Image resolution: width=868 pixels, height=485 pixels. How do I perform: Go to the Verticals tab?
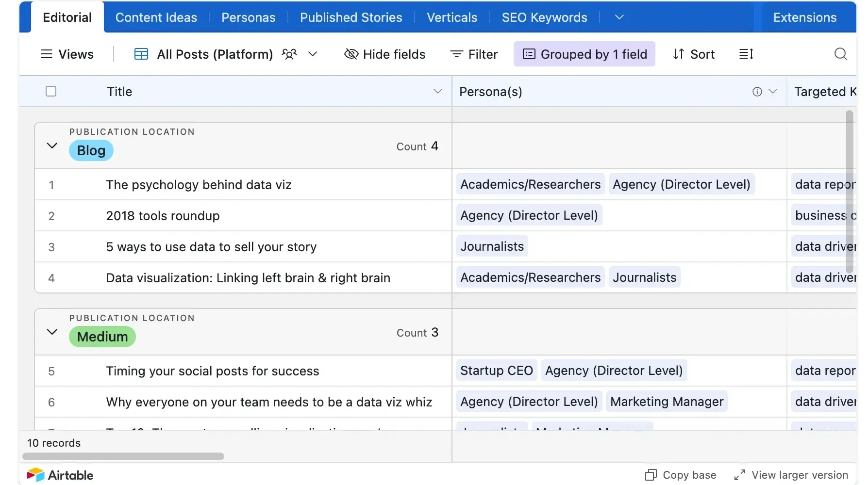click(x=452, y=17)
